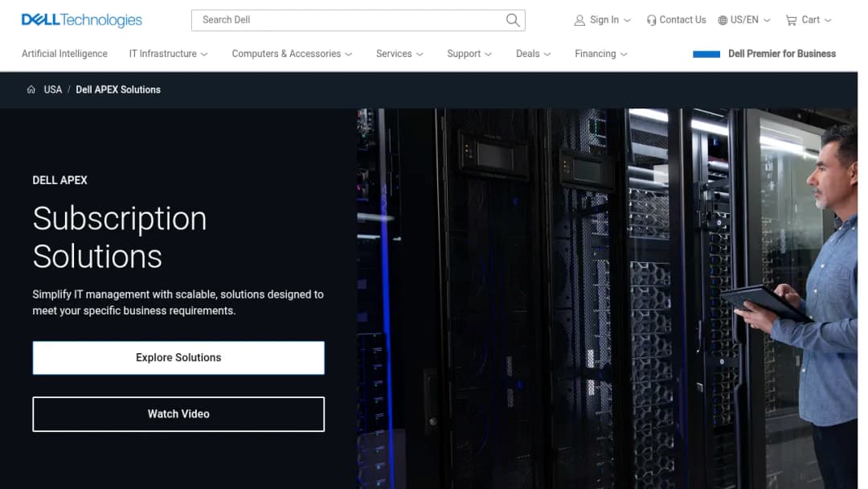Click the Subscription Solutions heading
This screenshot has height=489, width=868.
(120, 237)
